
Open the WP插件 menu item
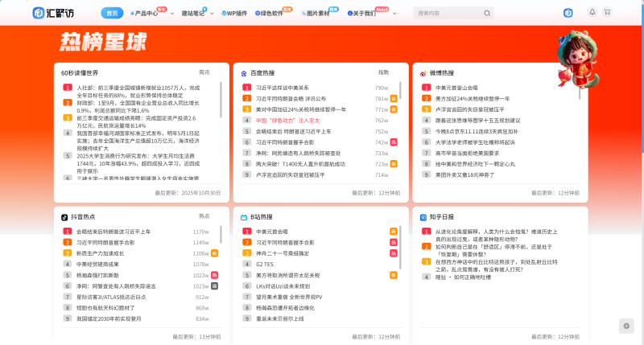234,14
